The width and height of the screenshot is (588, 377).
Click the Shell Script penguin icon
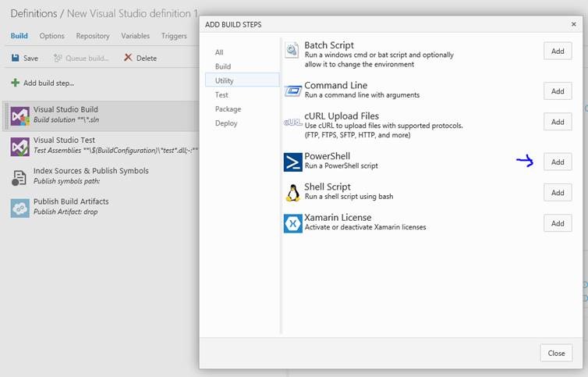pos(293,193)
